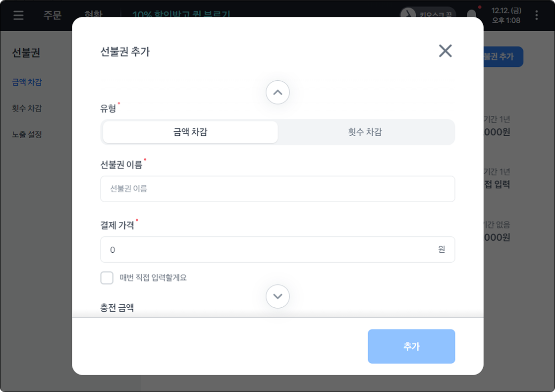Close the 선불권 추가 dialog
Viewport: 555px width, 392px height.
[445, 51]
